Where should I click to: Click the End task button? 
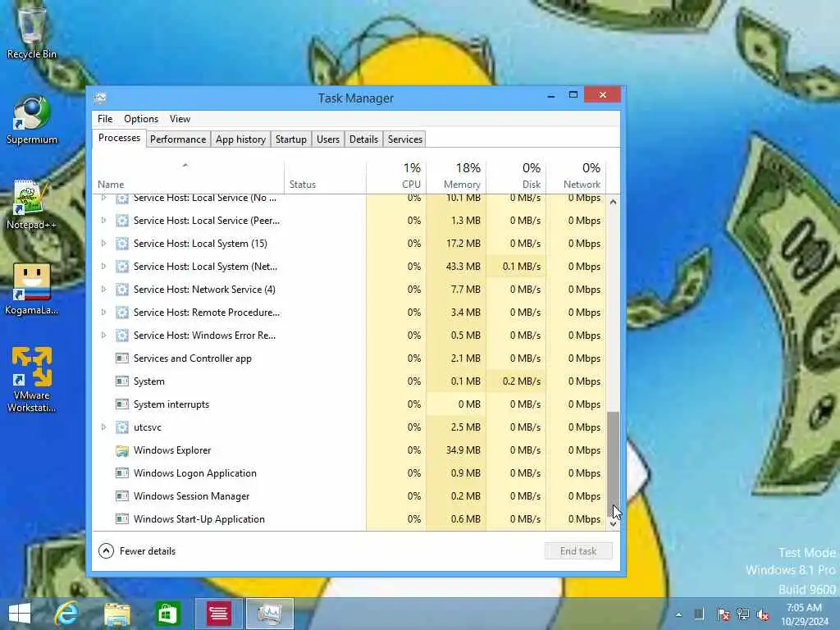(x=578, y=551)
